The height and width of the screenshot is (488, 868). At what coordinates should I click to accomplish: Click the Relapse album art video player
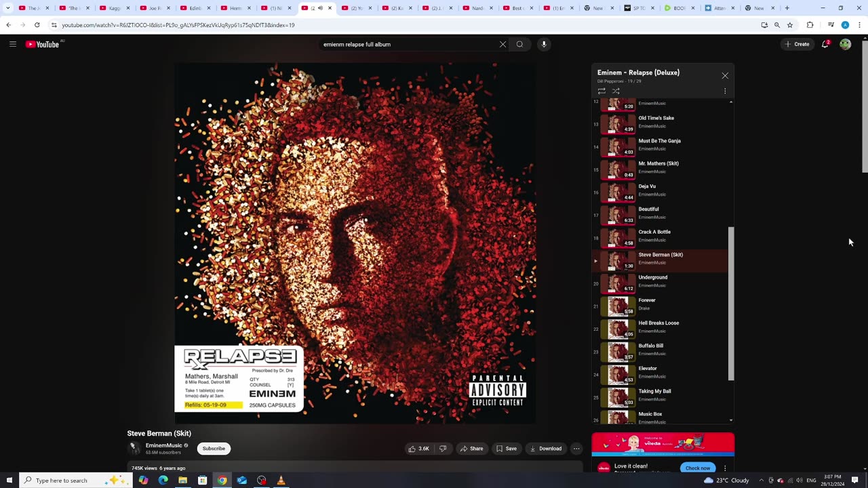coord(355,243)
